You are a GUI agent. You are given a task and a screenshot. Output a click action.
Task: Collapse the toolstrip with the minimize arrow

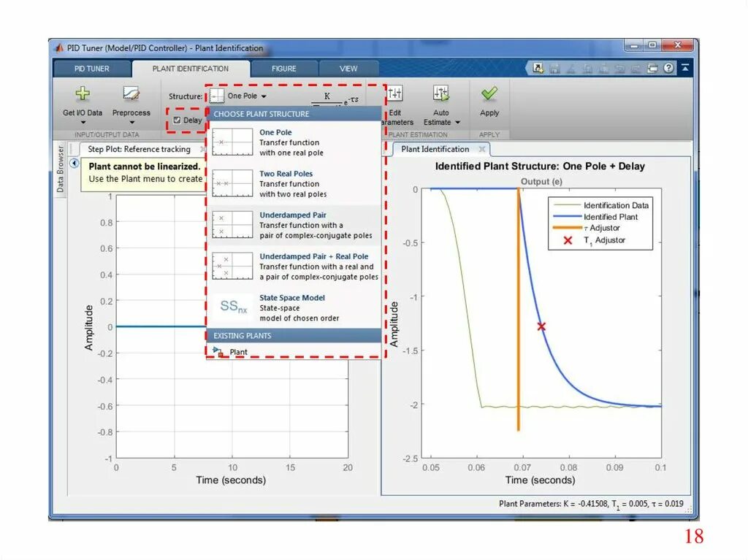coord(685,68)
